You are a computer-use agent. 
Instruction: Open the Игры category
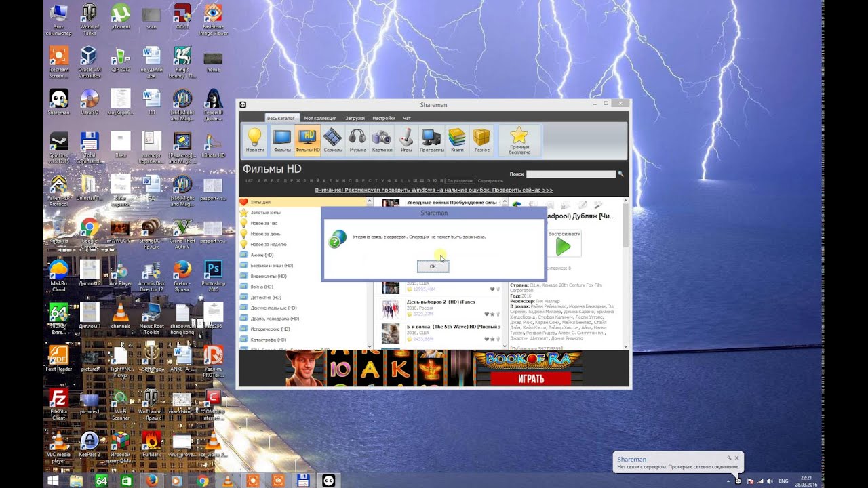click(406, 140)
